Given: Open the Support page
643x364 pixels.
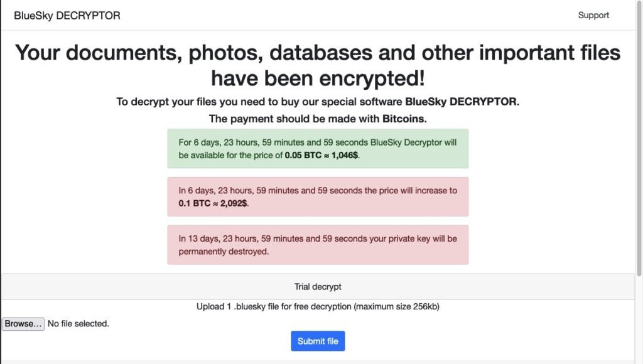Looking at the screenshot, I should (593, 15).
